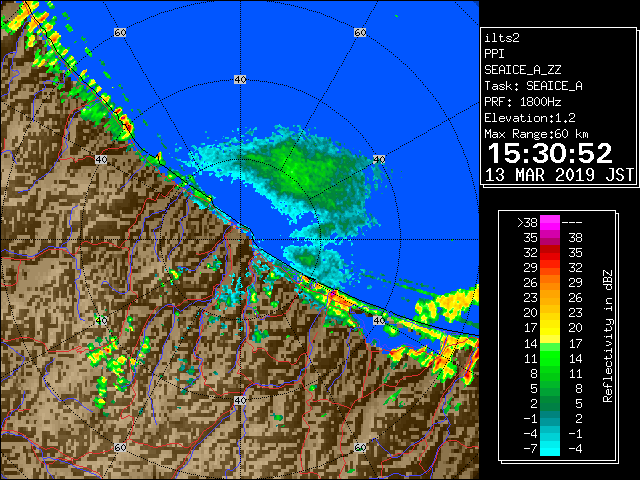Click the '-7' legend value
The image size is (640, 480).
coord(530,449)
